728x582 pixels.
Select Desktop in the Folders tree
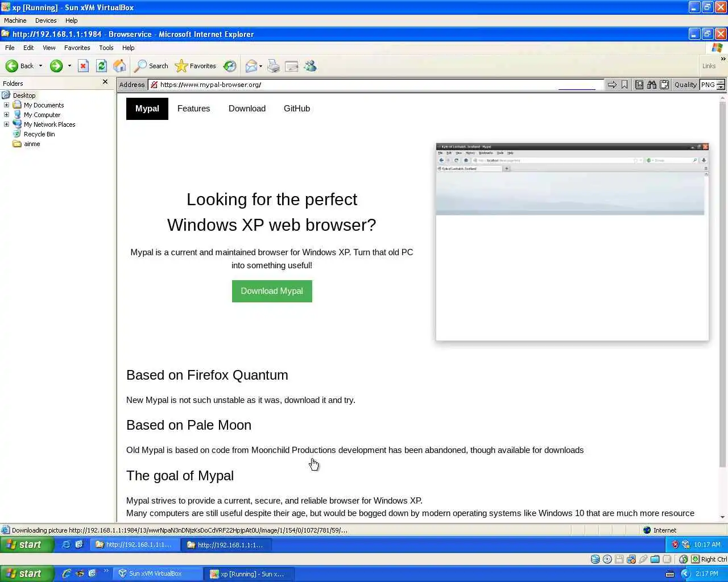click(x=24, y=95)
